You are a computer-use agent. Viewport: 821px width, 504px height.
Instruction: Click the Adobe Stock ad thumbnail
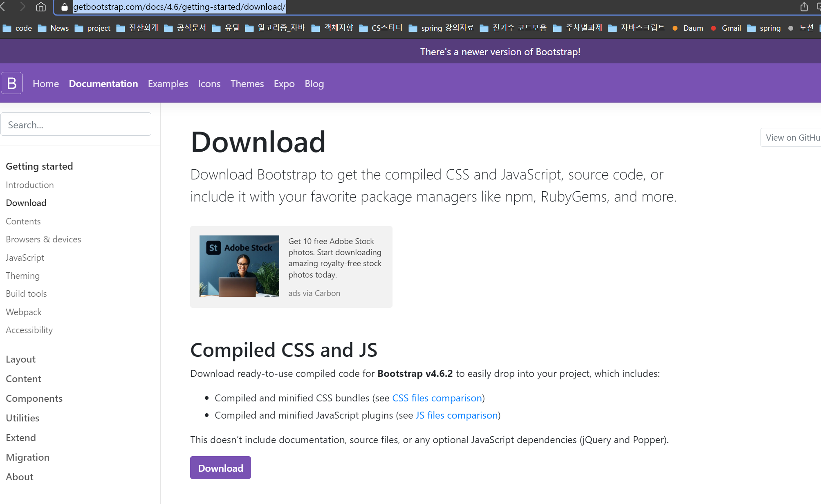239,266
